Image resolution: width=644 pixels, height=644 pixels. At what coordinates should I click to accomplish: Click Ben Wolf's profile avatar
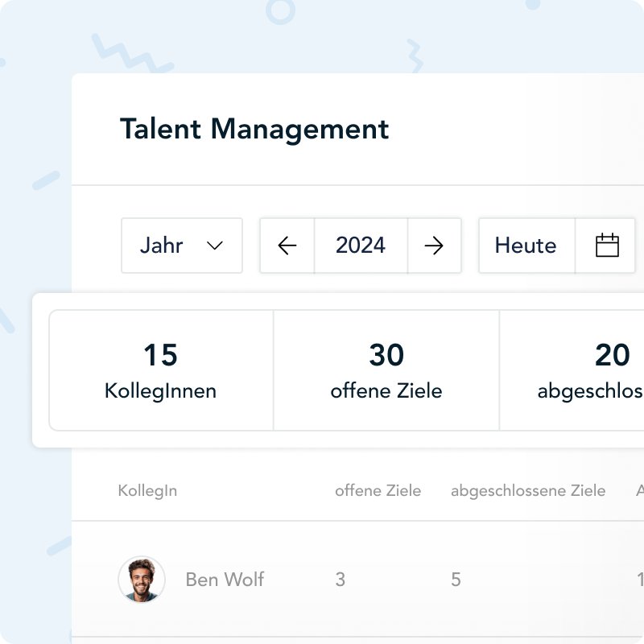point(142,580)
